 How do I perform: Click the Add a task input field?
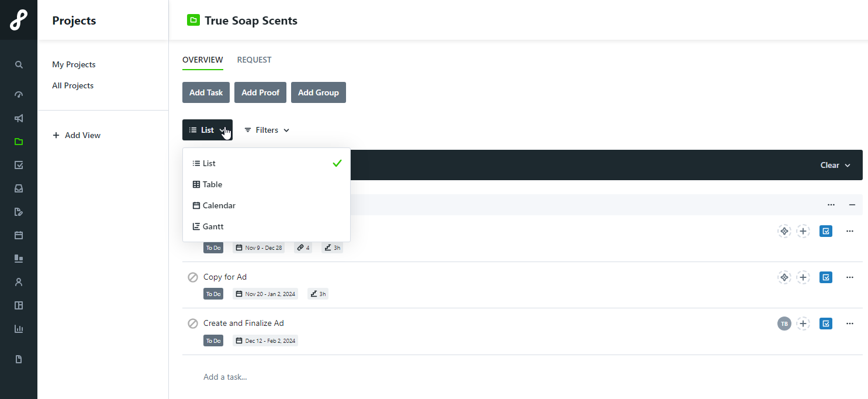click(x=225, y=377)
